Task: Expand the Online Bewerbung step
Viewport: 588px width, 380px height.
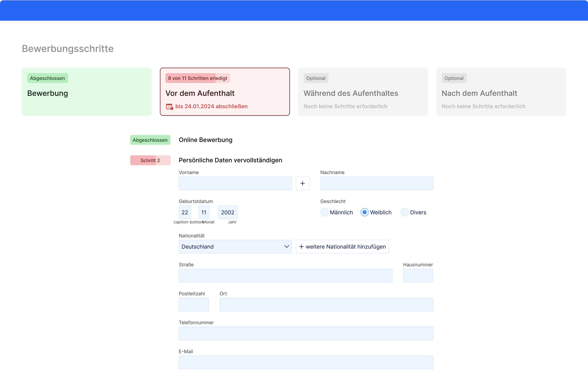Action: coord(206,140)
